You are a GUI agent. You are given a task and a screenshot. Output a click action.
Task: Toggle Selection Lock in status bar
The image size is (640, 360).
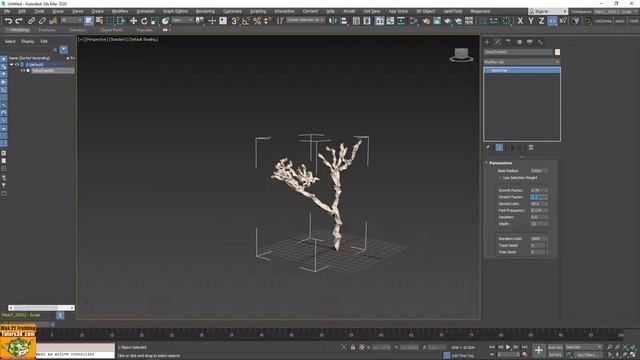[353, 347]
